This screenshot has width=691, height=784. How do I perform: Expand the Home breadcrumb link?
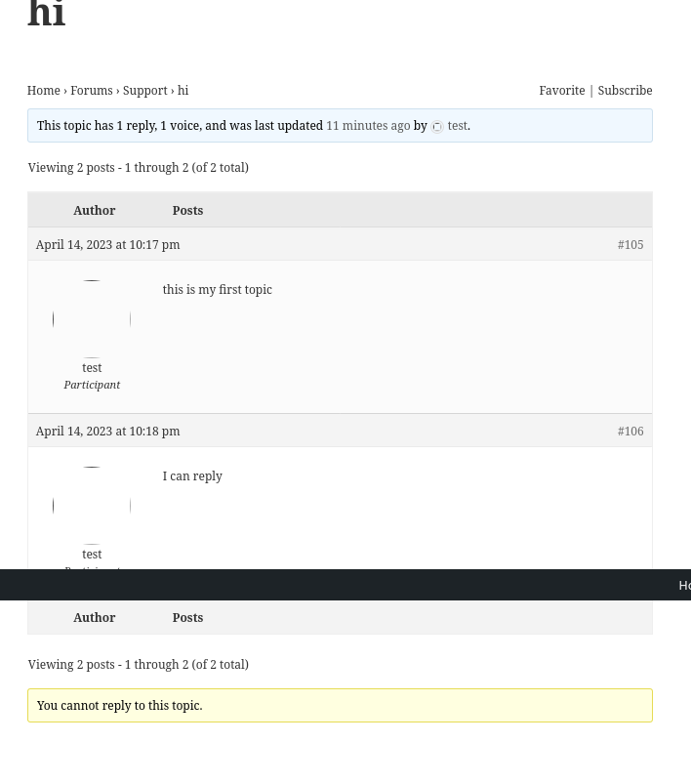click(x=43, y=90)
